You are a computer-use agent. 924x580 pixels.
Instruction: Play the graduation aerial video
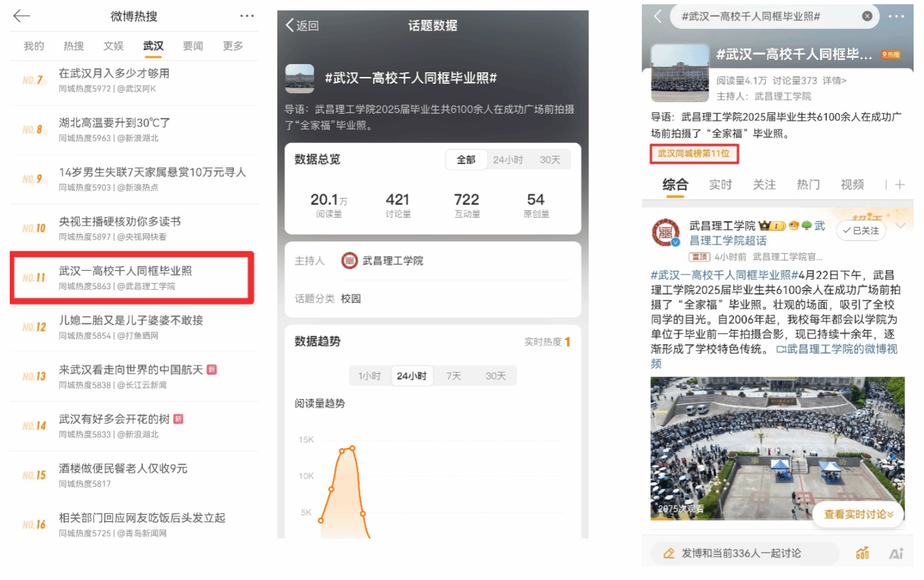pyautogui.click(x=777, y=448)
